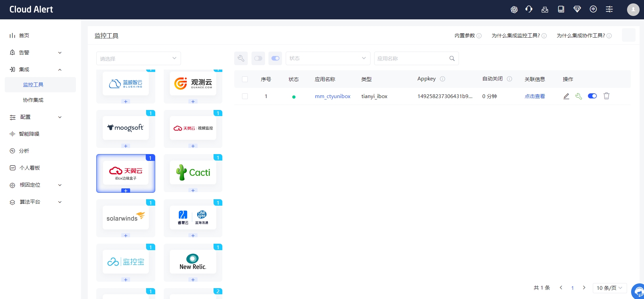Add a New Relic integration via plus
The image size is (644, 299).
coord(193,280)
